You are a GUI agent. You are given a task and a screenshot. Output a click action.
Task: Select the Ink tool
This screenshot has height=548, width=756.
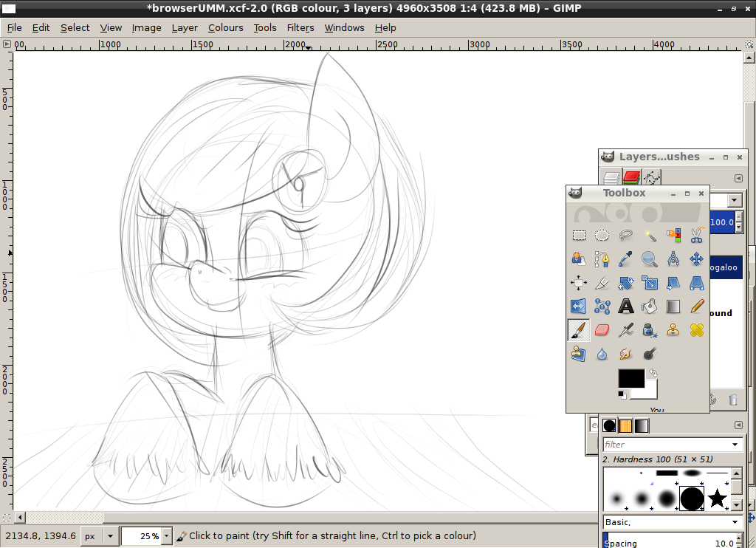click(650, 330)
